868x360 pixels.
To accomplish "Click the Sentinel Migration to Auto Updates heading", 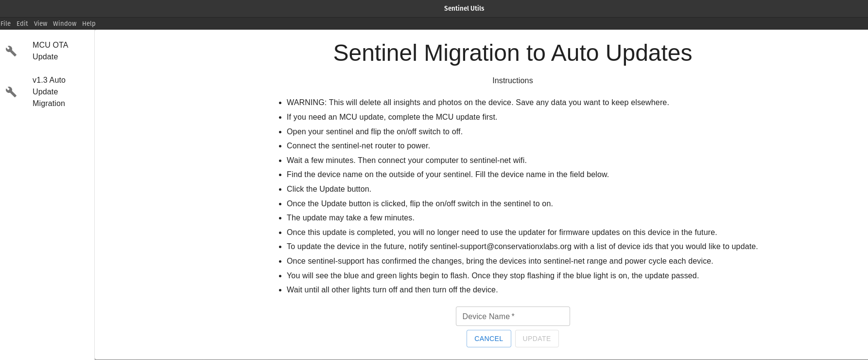I will tap(512, 53).
